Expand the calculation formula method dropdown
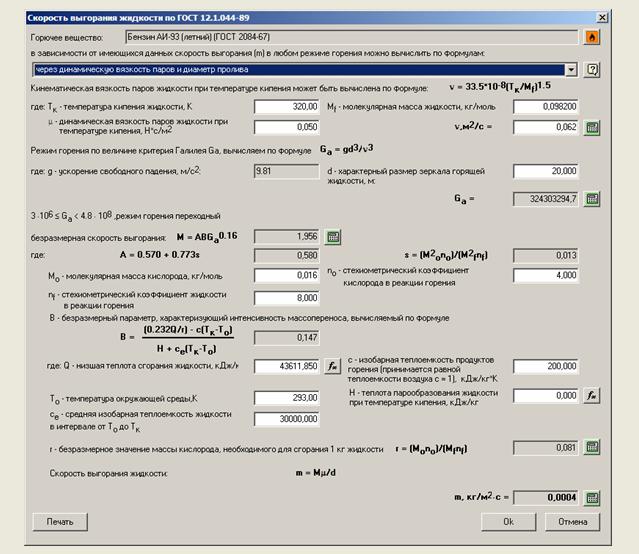Screen dimensions: 639x554 (571, 70)
